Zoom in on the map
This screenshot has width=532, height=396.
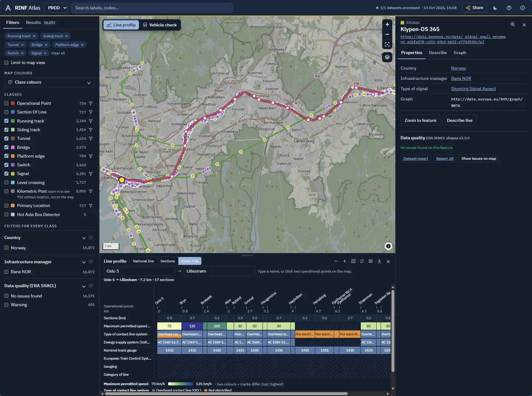(387, 25)
